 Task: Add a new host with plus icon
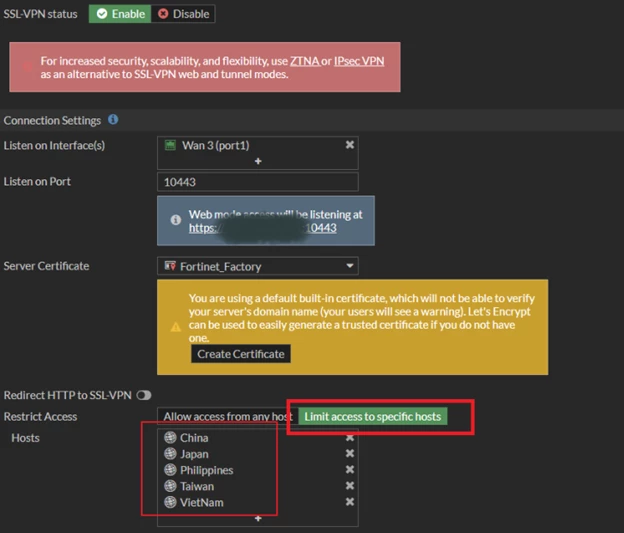[258, 518]
